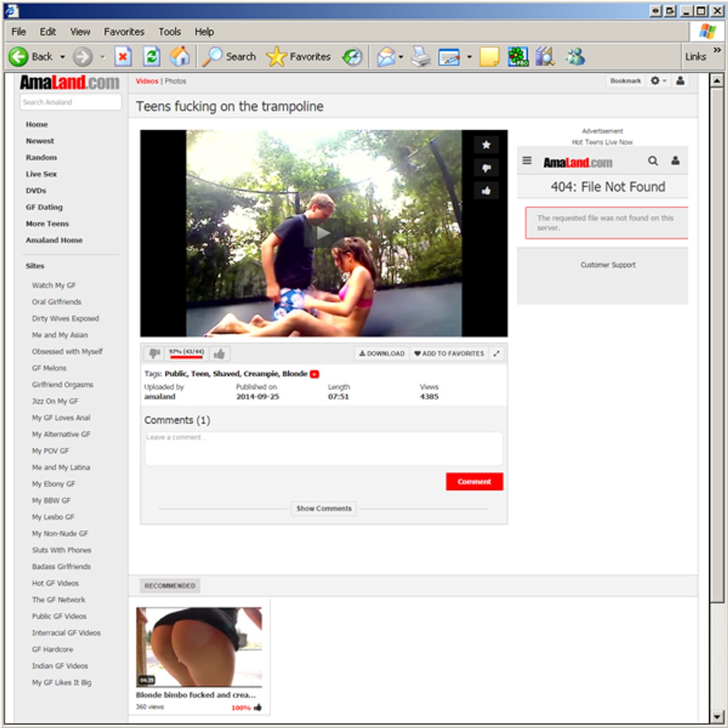Image resolution: width=728 pixels, height=728 pixels.
Task: Toggle thumbs-up rating below the player
Action: click(219, 354)
